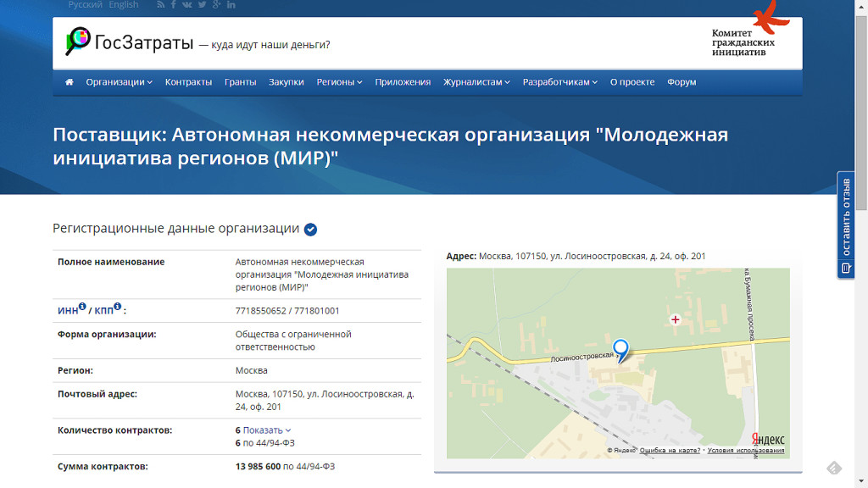Open the Закупки menu item
The height and width of the screenshot is (488, 868).
point(287,82)
